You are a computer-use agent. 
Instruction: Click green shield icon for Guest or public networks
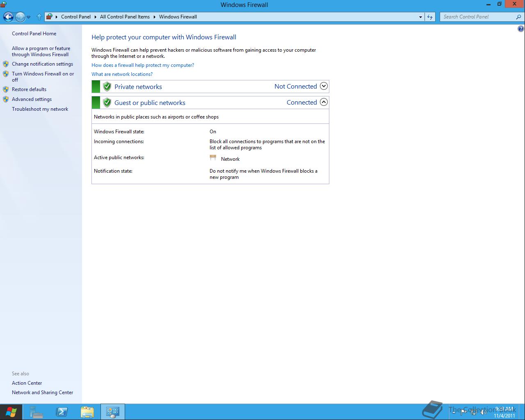[x=107, y=103]
